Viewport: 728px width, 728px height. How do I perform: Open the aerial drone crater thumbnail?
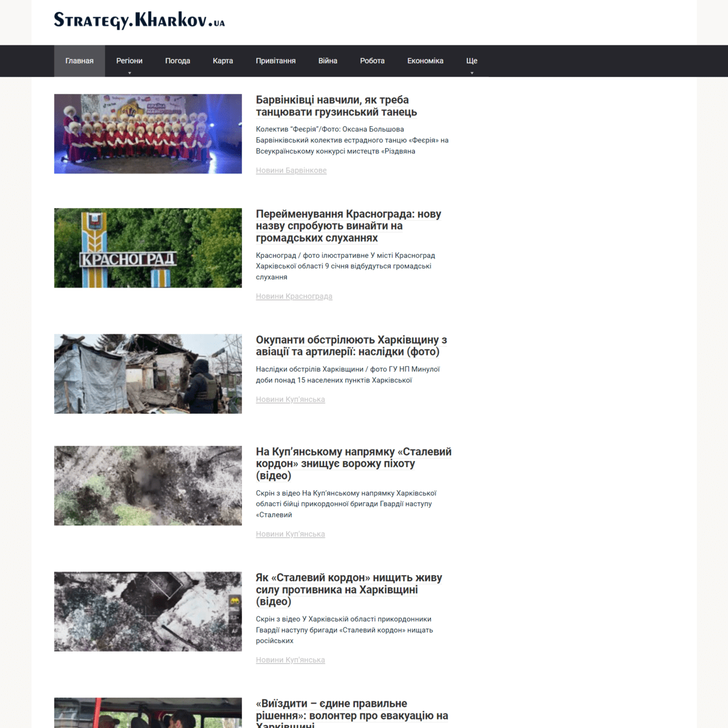tap(148, 485)
